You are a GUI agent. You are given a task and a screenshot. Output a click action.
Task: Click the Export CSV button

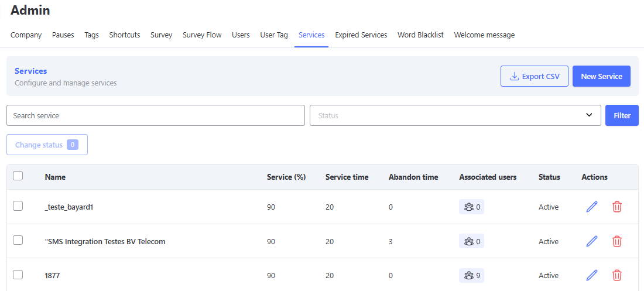[x=535, y=76]
